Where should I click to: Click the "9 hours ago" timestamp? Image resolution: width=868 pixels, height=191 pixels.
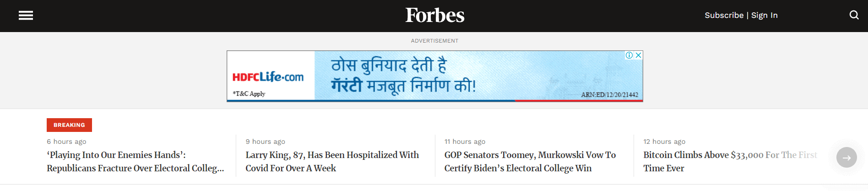click(265, 142)
